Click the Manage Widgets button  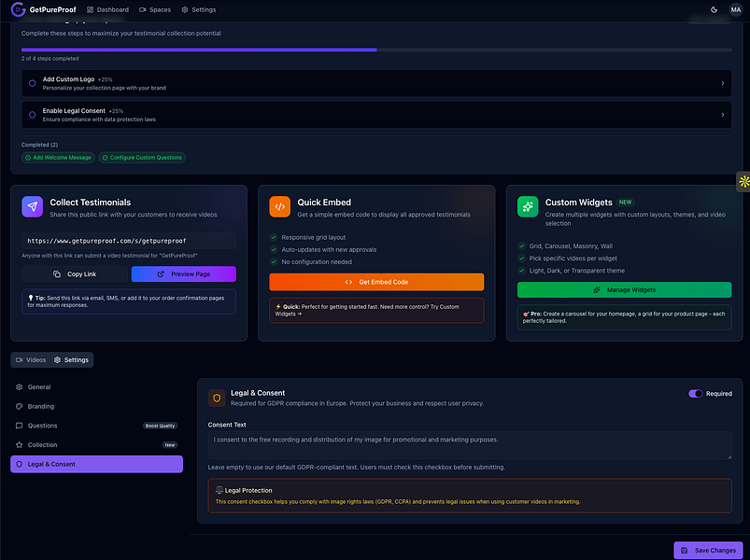(x=624, y=289)
